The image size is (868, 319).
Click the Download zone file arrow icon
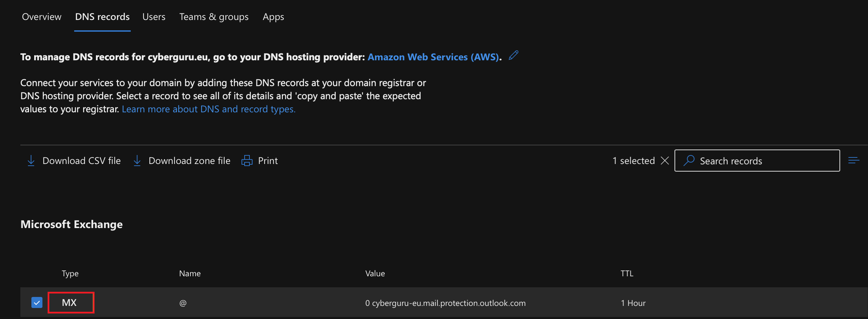pyautogui.click(x=137, y=161)
